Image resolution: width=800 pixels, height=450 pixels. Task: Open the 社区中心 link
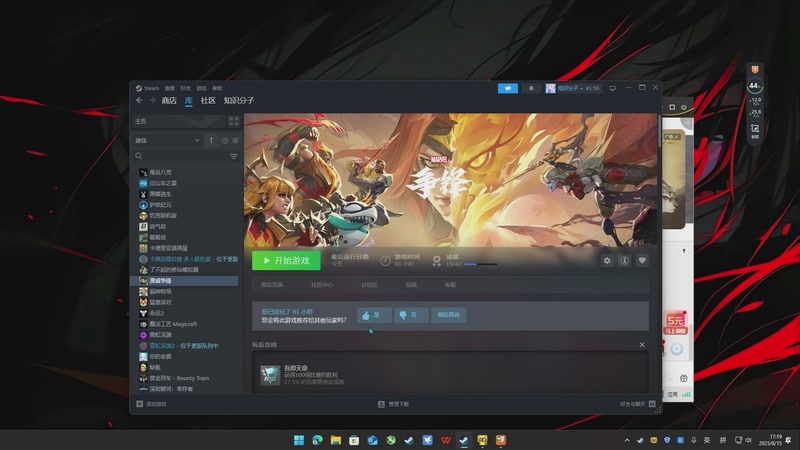tap(322, 285)
